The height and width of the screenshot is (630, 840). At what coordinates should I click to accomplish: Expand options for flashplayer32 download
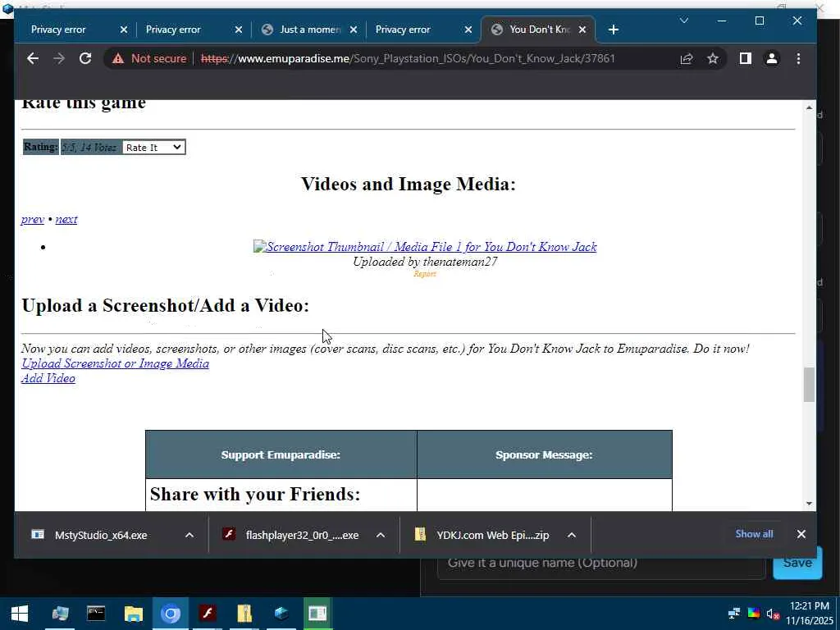381,535
